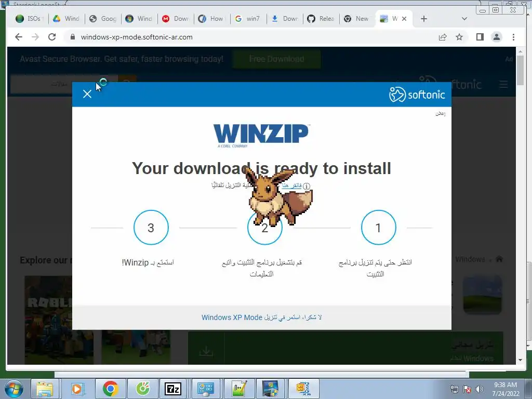Click Windows breadcrumb link on page
The width and height of the screenshot is (532, 399).
click(x=470, y=259)
